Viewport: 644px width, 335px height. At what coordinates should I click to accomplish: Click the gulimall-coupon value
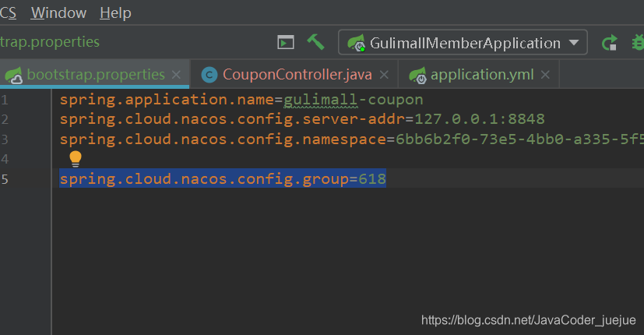pyautogui.click(x=354, y=100)
